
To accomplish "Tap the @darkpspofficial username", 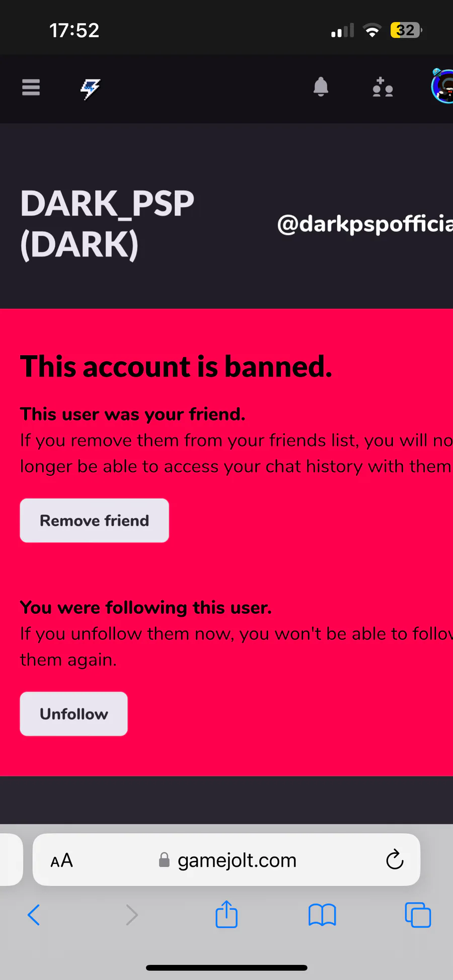I will click(x=365, y=224).
